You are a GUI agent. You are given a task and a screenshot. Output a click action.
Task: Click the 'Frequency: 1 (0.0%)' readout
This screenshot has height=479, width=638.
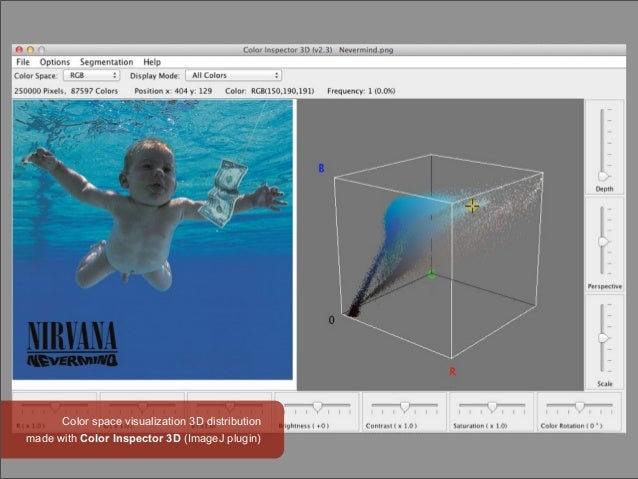pos(361,91)
